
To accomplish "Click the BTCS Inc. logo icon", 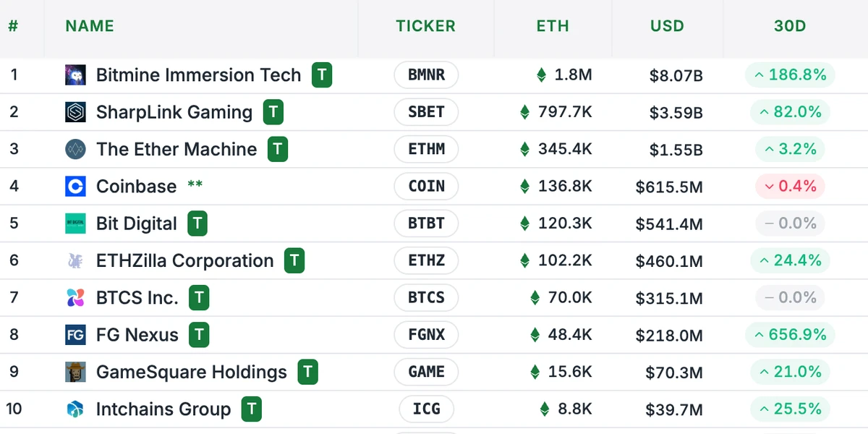I will point(75,297).
